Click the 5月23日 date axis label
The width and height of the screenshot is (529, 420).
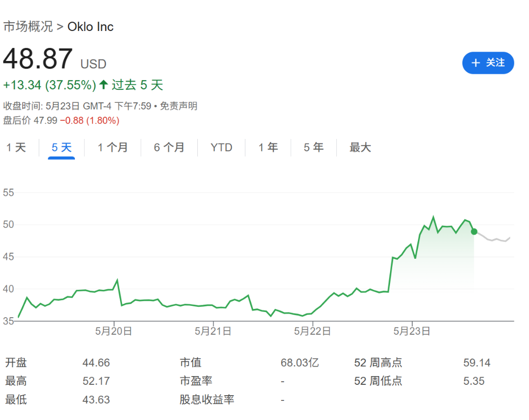412,332
